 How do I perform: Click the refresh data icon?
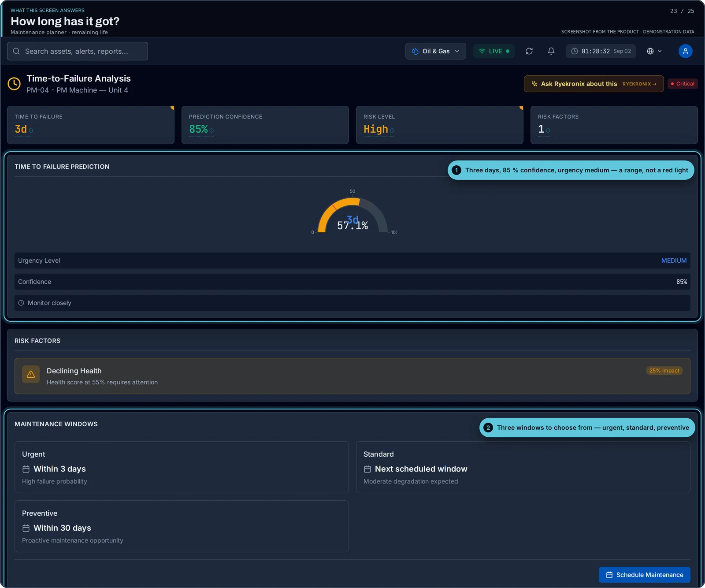click(x=529, y=51)
